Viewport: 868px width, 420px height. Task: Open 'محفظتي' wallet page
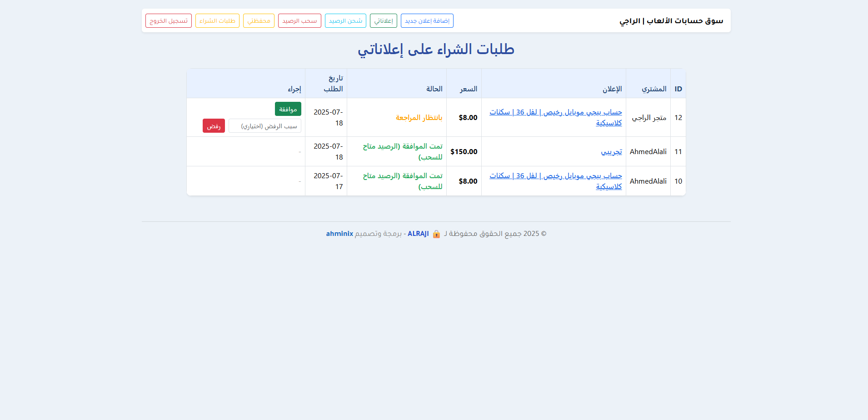tap(259, 20)
